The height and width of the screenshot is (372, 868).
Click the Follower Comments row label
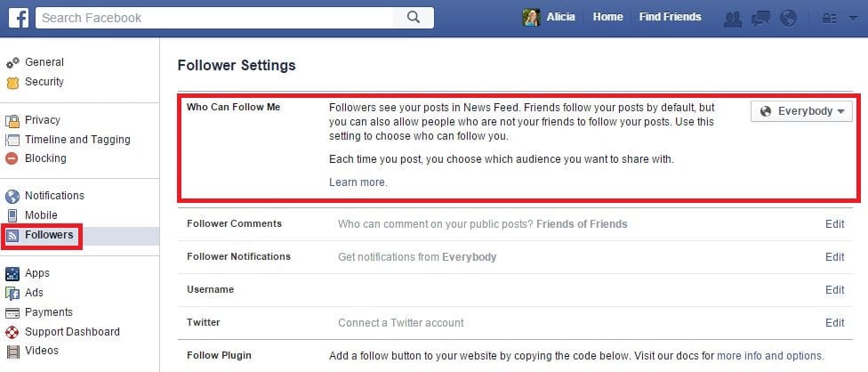234,223
